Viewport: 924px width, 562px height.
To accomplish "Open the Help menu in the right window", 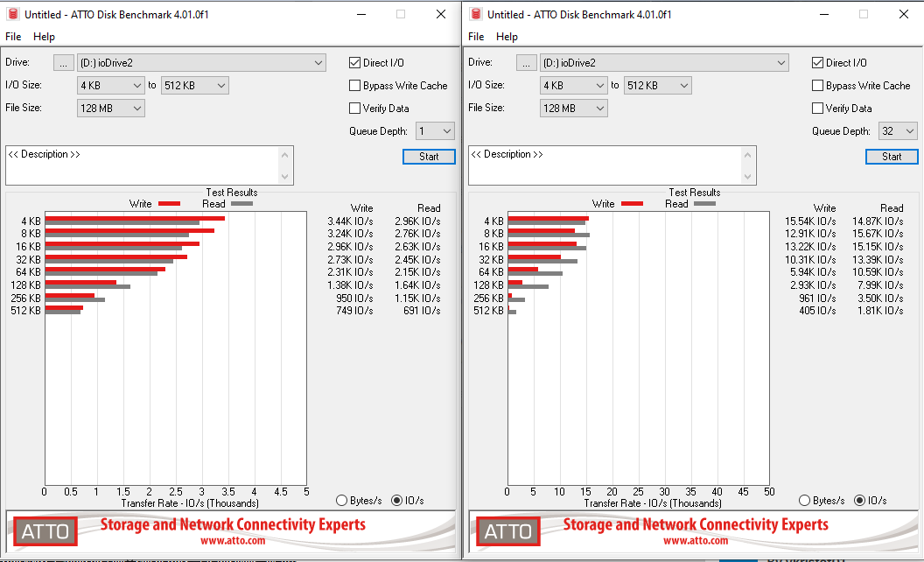I will pyautogui.click(x=507, y=37).
